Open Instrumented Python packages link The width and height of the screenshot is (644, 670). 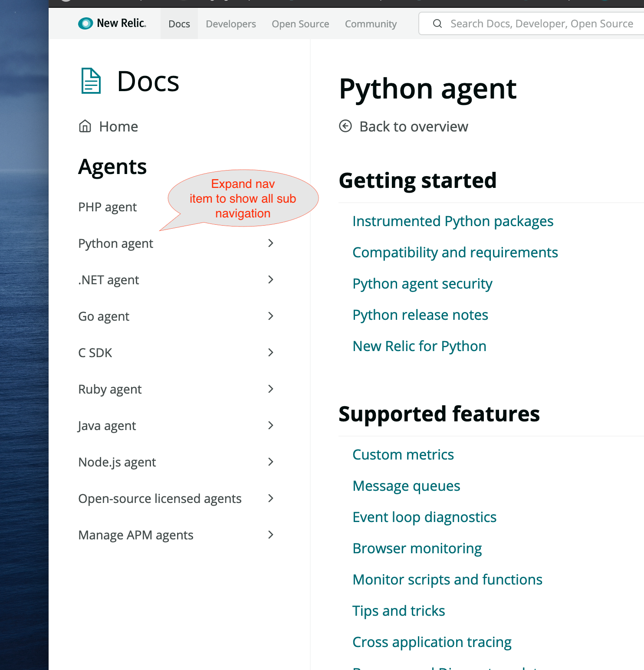click(x=453, y=221)
